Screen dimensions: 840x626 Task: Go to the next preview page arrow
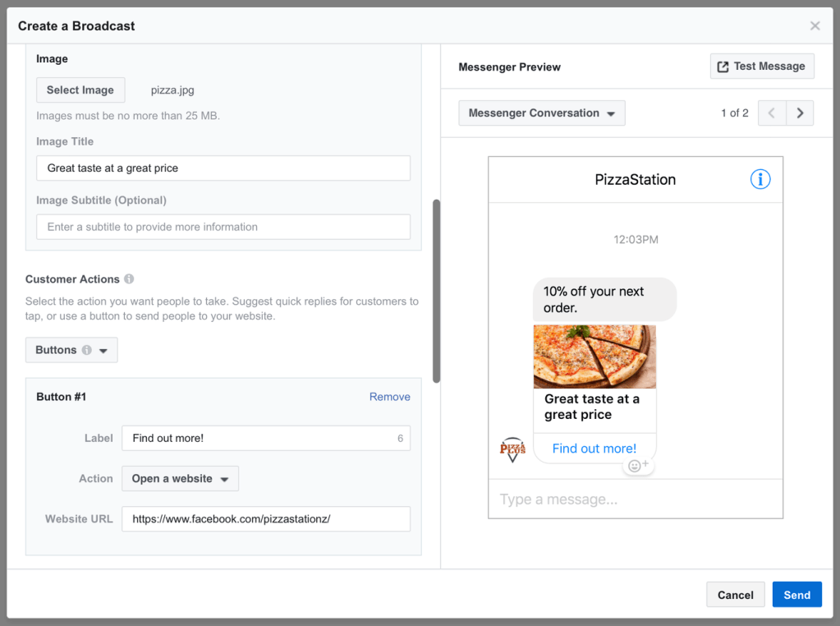(800, 113)
